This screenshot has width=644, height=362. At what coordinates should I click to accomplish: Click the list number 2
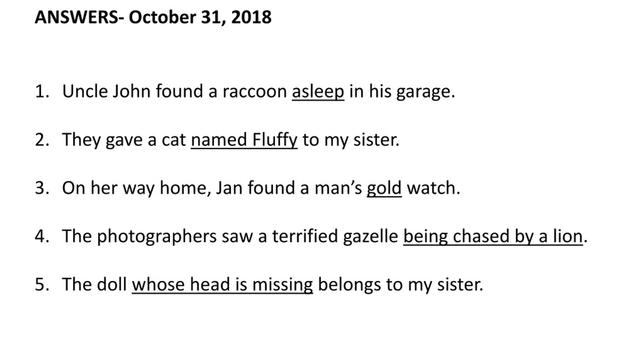coord(42,140)
